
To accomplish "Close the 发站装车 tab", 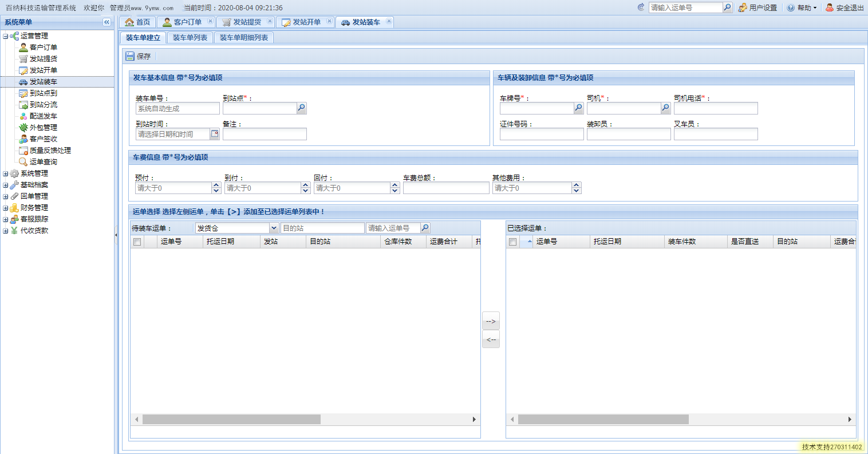I will coord(389,21).
